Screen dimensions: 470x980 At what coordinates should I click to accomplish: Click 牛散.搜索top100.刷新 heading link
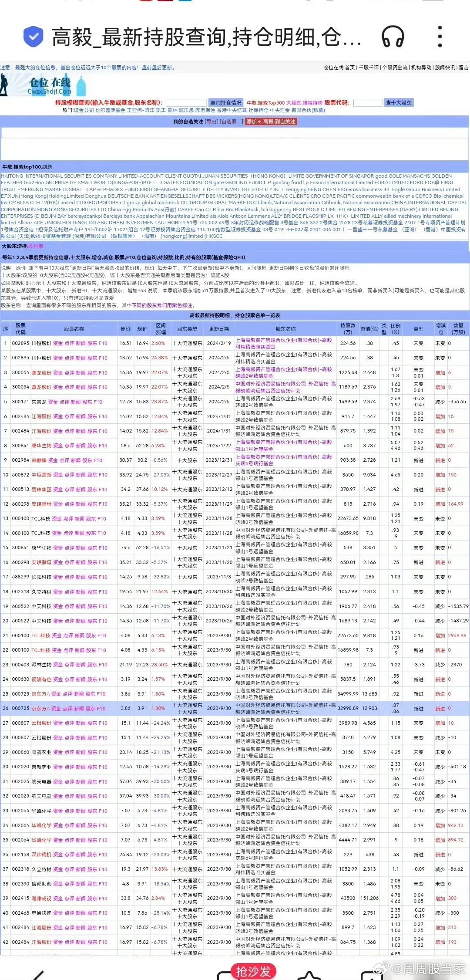(x=27, y=167)
